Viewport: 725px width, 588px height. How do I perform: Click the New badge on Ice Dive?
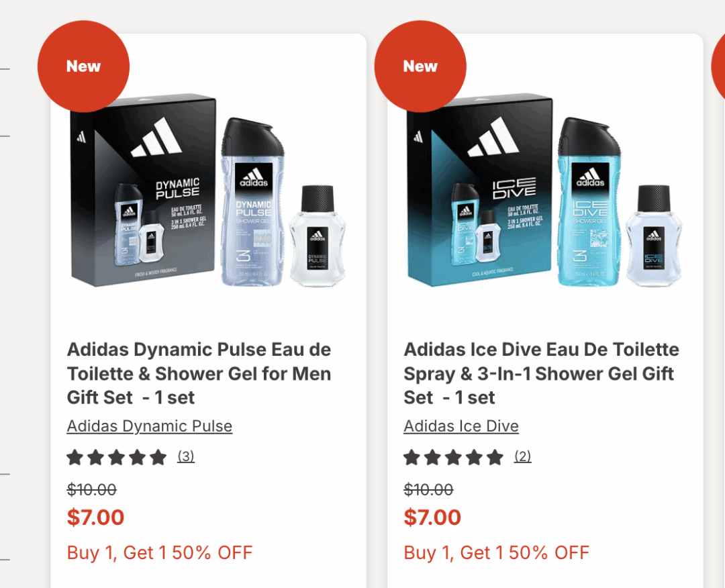coord(420,66)
